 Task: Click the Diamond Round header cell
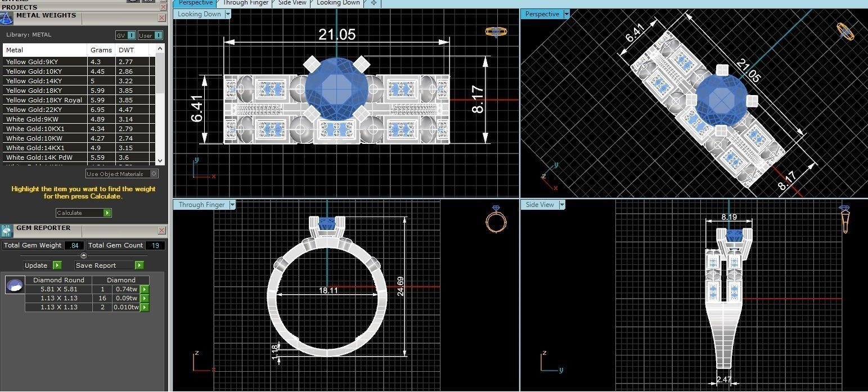point(59,280)
